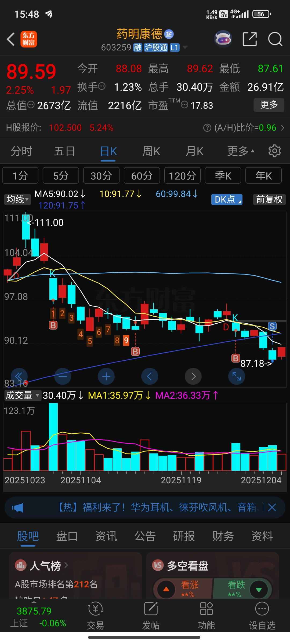Tap the 沪股通 tag
The width and height of the screenshot is (290, 644).
pyautogui.click(x=156, y=47)
